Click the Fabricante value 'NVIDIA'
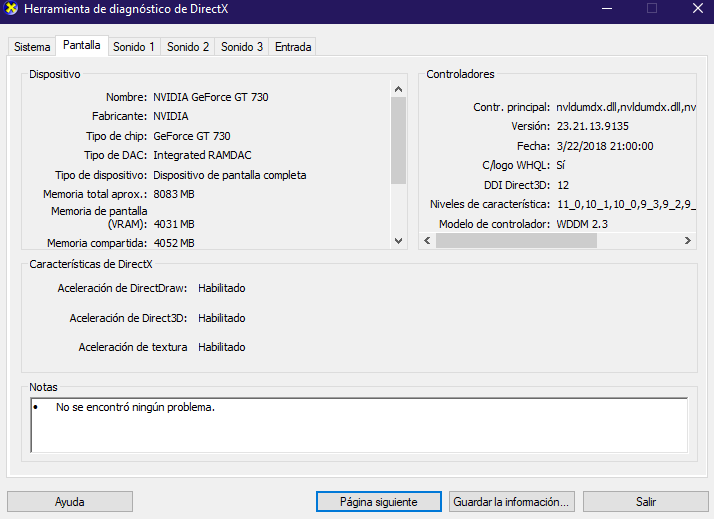The image size is (714, 519). click(x=171, y=116)
